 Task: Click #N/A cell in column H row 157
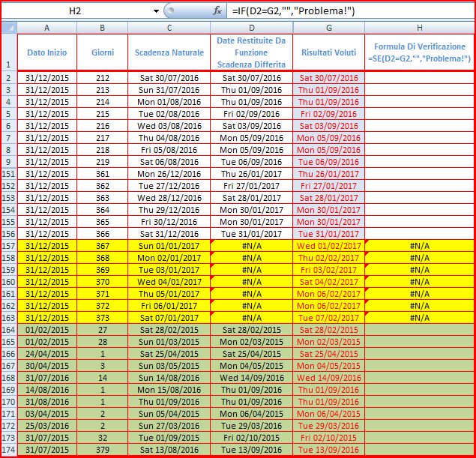coord(420,246)
